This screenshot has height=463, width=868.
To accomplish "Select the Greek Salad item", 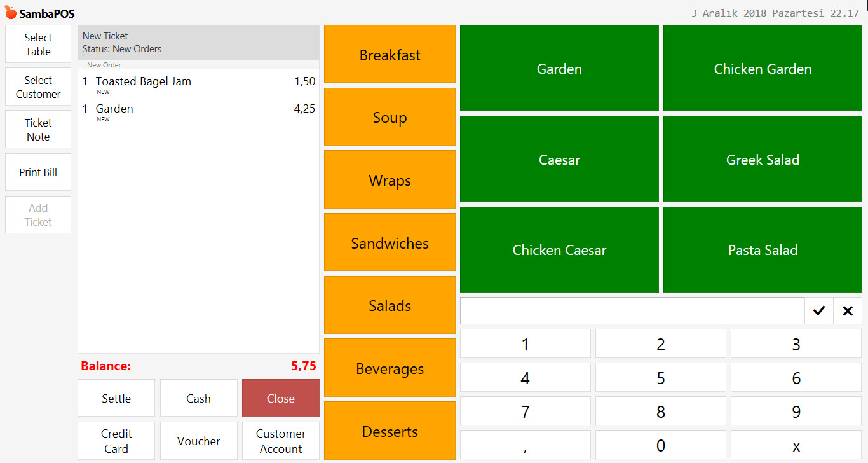I will tap(763, 159).
